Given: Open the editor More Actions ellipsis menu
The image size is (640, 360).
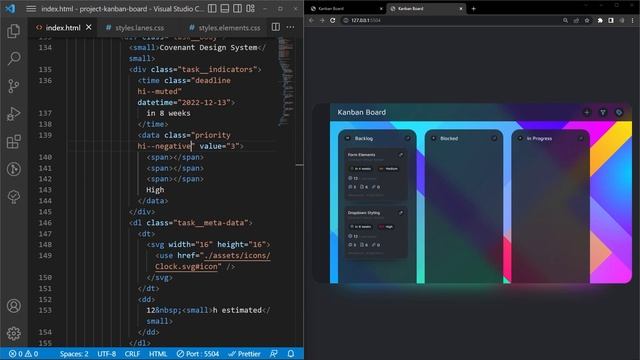Looking at the screenshot, I should point(290,27).
